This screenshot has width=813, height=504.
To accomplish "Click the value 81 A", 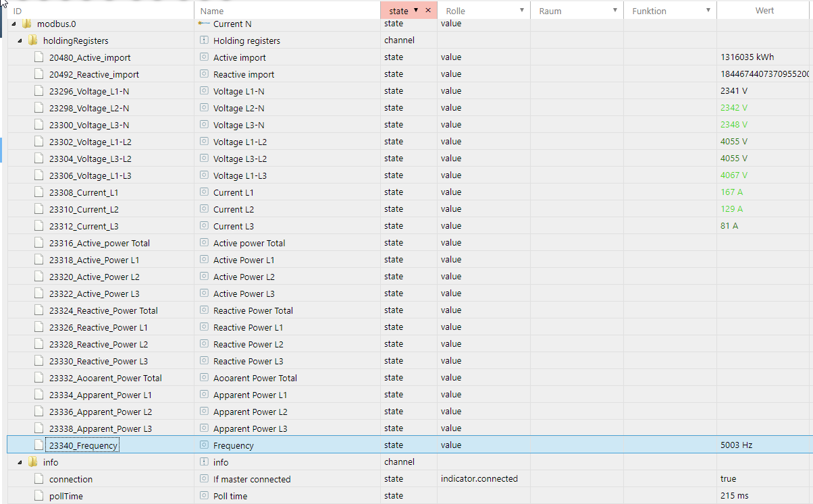I will pos(729,226).
